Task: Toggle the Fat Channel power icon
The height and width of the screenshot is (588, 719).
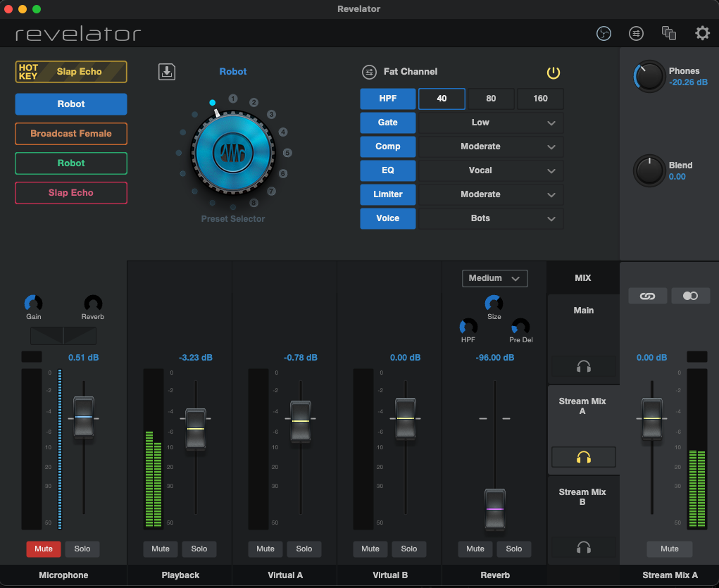Action: 554,72
